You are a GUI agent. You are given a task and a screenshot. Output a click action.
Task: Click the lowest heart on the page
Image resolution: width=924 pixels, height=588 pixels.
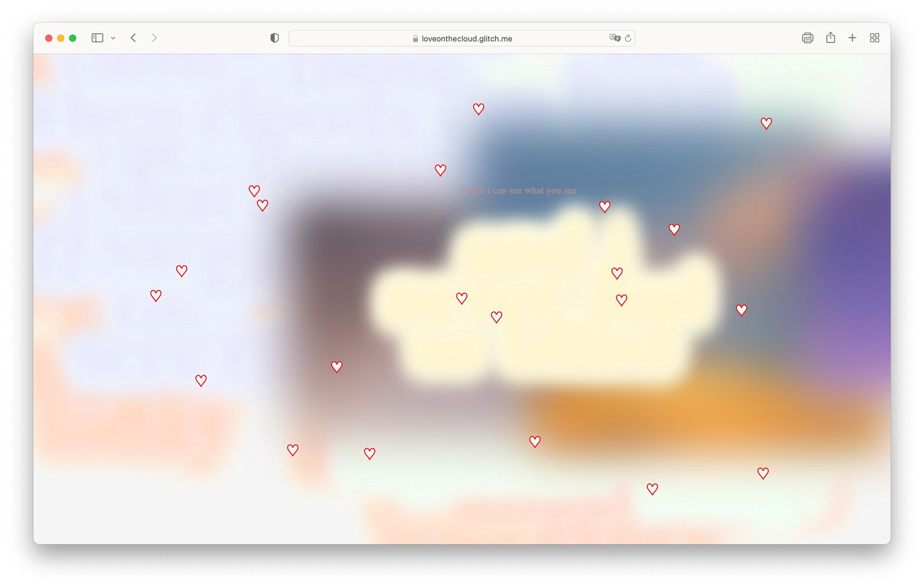point(652,489)
